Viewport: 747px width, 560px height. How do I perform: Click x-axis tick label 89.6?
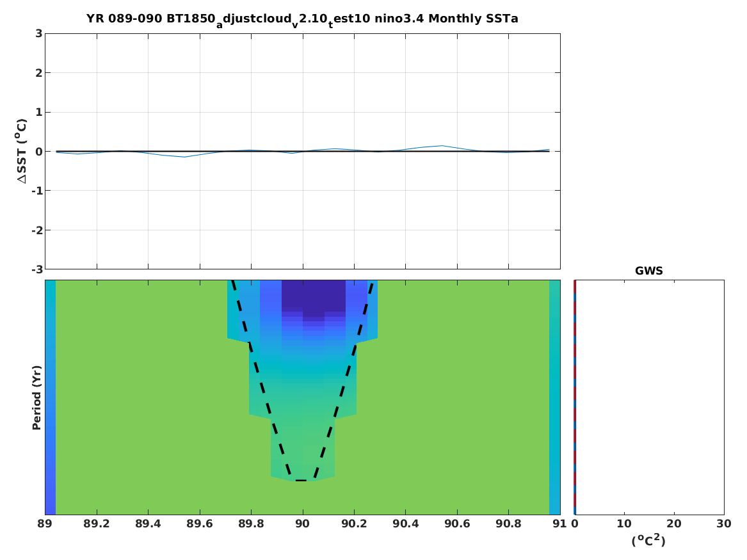(x=200, y=524)
